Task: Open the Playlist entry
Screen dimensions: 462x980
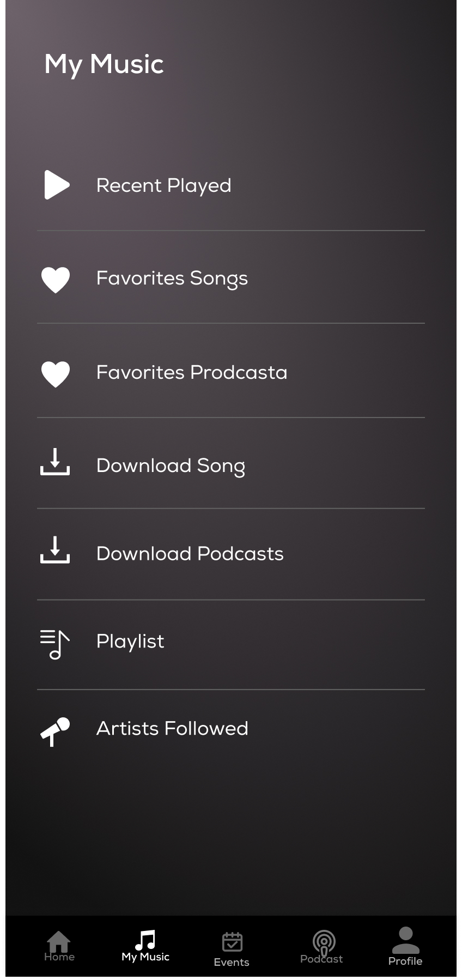Action: [130, 642]
